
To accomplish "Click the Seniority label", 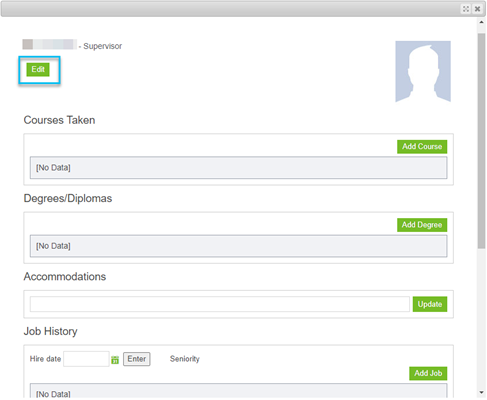I will click(x=185, y=359).
